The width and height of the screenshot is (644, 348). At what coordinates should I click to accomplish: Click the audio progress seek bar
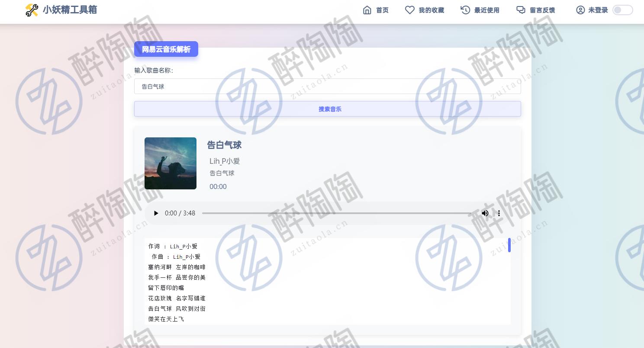[338, 213]
